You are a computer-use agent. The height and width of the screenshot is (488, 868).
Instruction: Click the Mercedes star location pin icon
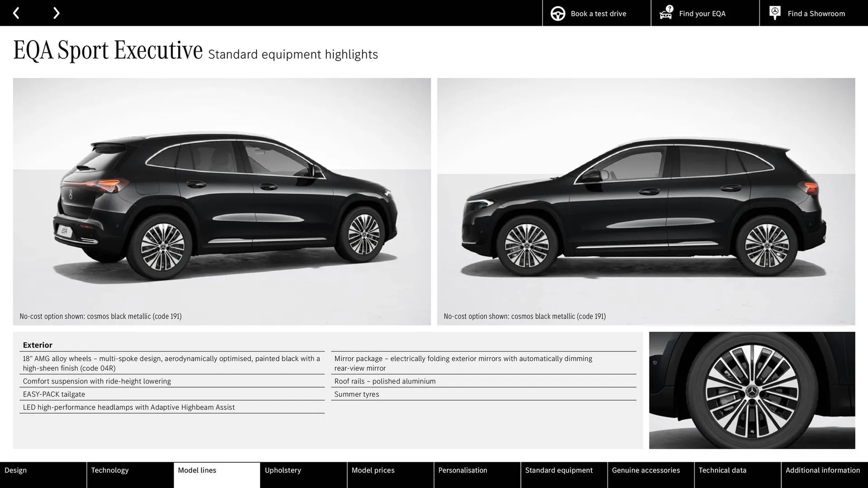[x=775, y=12]
